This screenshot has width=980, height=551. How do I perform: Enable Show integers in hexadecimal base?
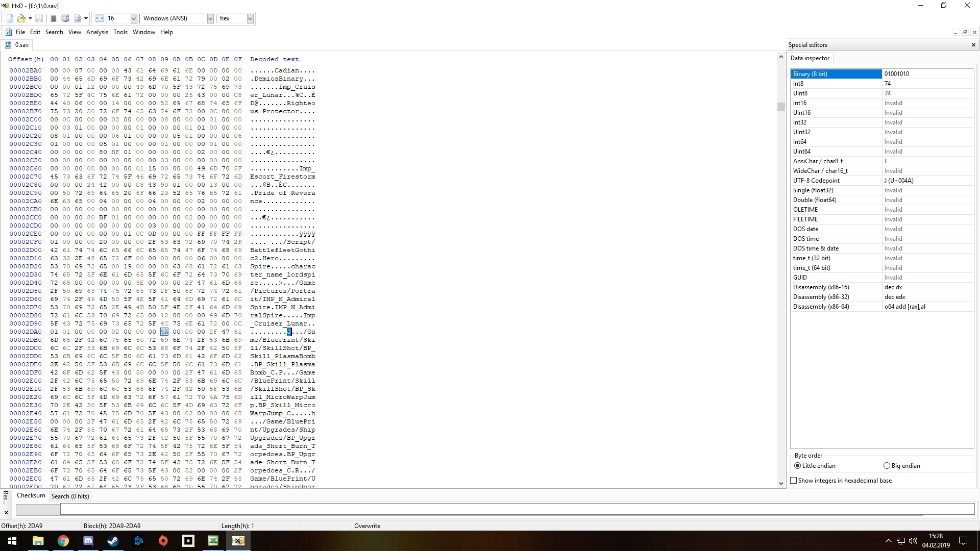point(793,481)
